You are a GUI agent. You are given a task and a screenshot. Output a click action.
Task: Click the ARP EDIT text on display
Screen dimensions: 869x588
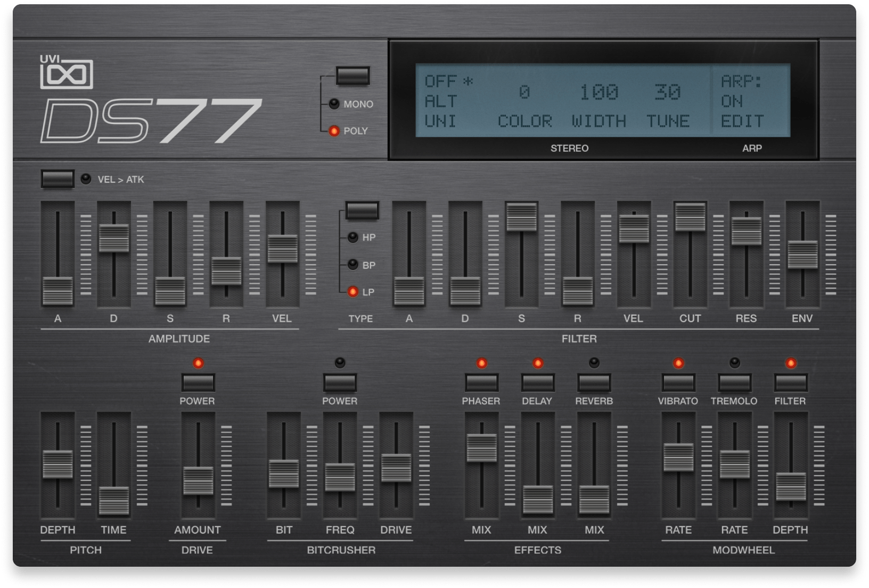tap(742, 121)
